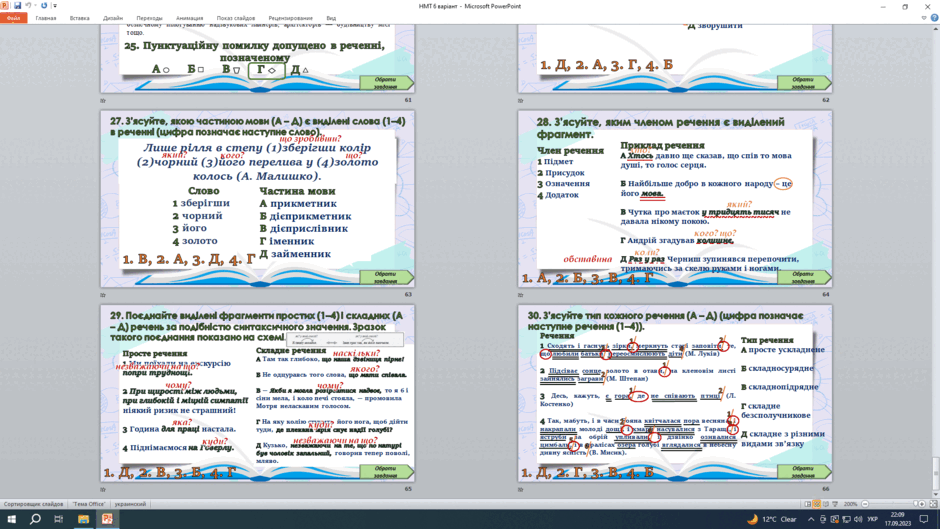Open Windows taskbar search
This screenshot has width=940, height=529.
35,519
